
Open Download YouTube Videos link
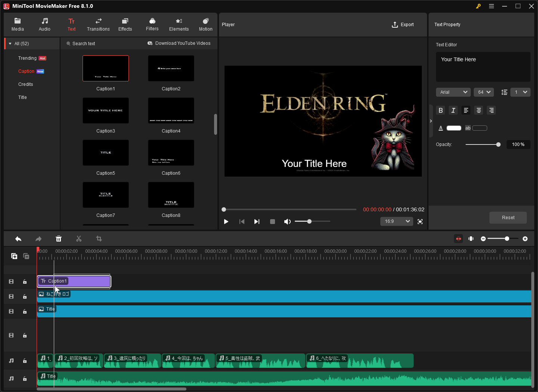179,43
